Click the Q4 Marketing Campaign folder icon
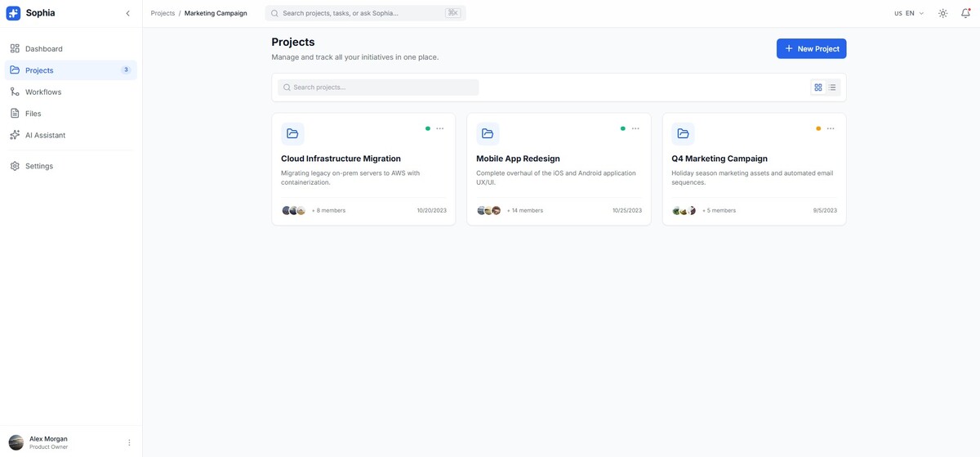Viewport: 980px width, 457px height. point(683,134)
